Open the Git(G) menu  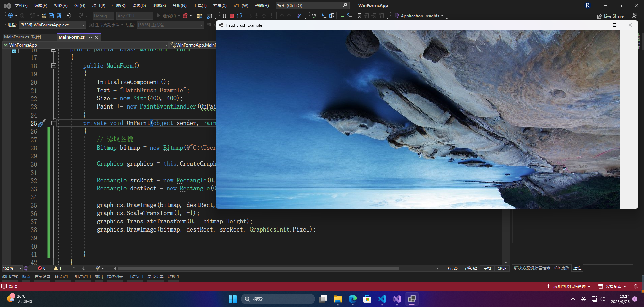click(80, 6)
